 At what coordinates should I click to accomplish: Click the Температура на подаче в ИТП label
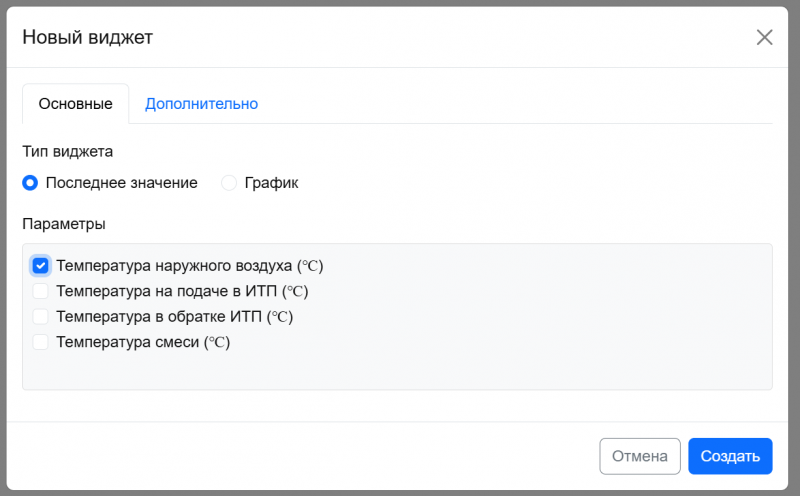(x=182, y=291)
